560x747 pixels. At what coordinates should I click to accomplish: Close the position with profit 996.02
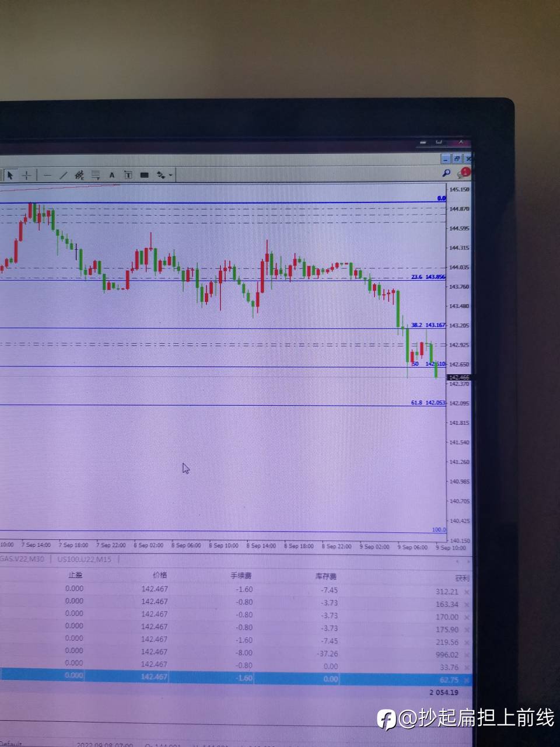(466, 655)
